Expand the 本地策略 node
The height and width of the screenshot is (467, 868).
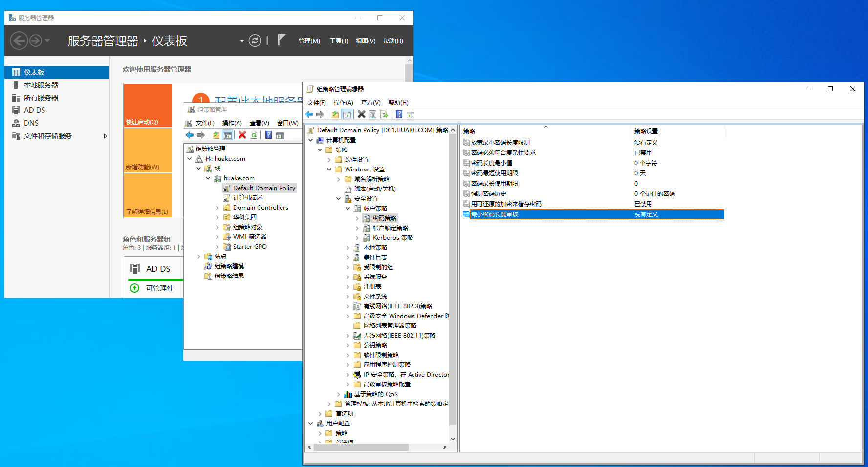click(x=348, y=248)
